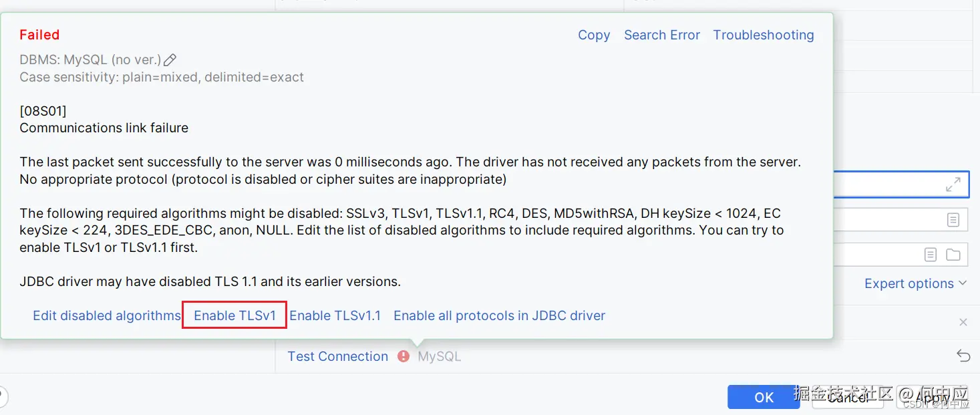Screen dimensions: 980x415
Task: Click the red error icon beside Test Connection
Action: pyautogui.click(x=403, y=356)
